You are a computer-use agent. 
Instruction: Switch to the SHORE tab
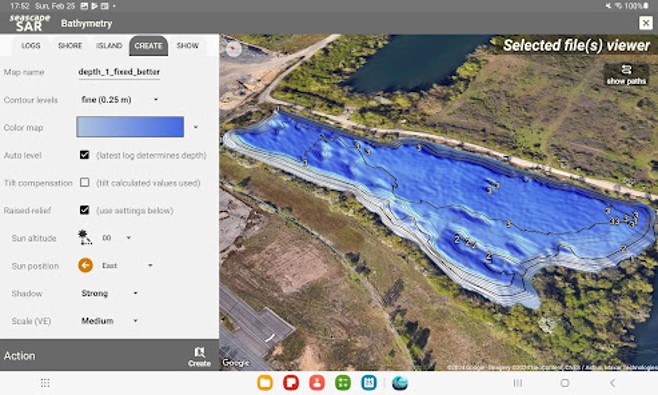pos(70,46)
